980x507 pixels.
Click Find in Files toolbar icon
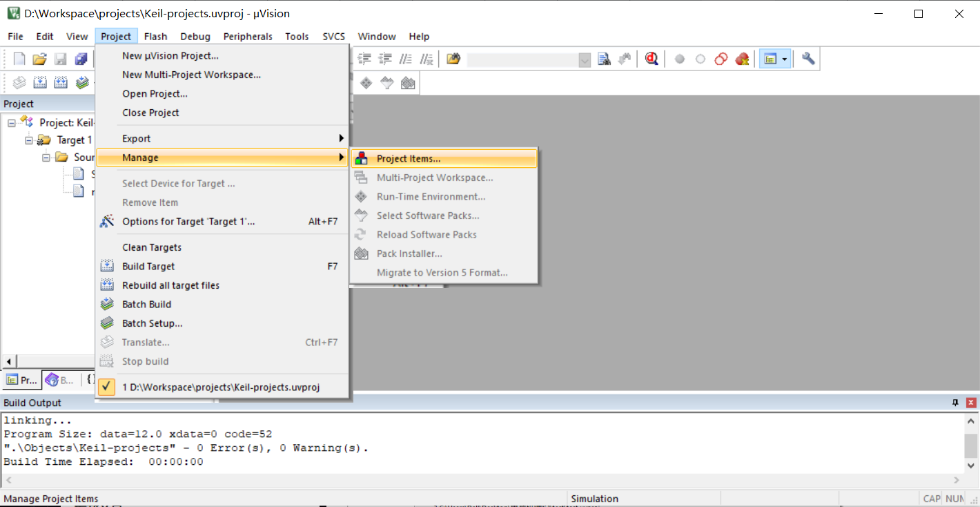pos(453,59)
